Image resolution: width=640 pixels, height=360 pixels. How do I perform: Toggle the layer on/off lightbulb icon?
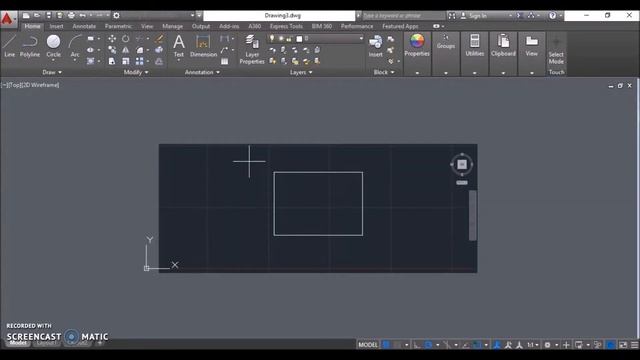[272, 38]
